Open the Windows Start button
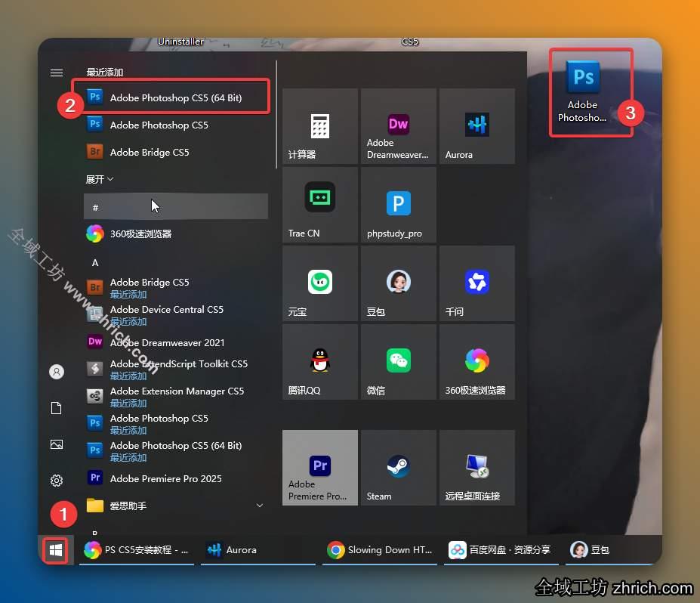Screen dimensions: 700x603 pyautogui.click(x=55, y=550)
